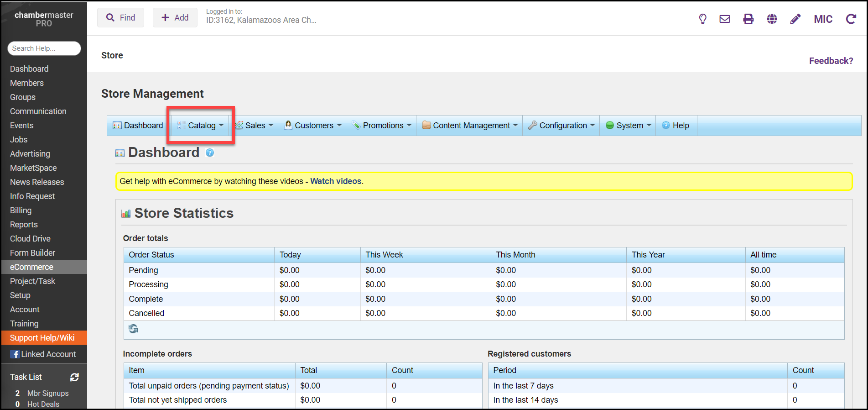Open the Promotions dropdown menu

(x=382, y=126)
